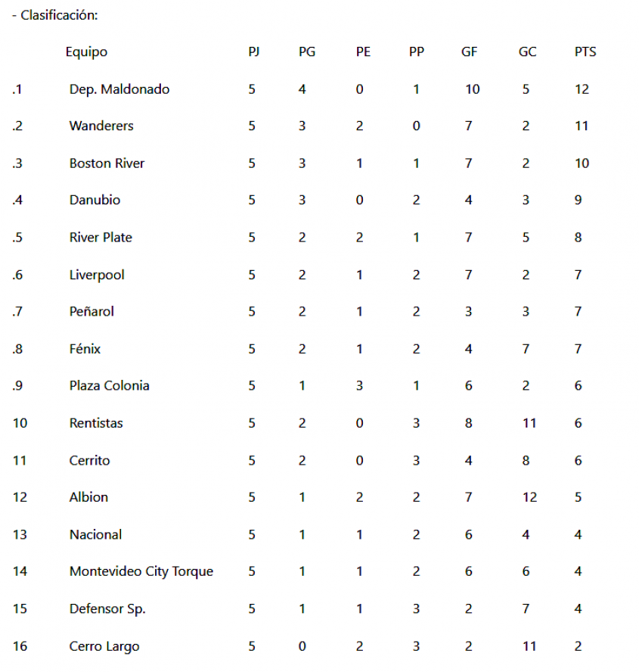
Task: Click the River Plate team name
Action: [101, 238]
